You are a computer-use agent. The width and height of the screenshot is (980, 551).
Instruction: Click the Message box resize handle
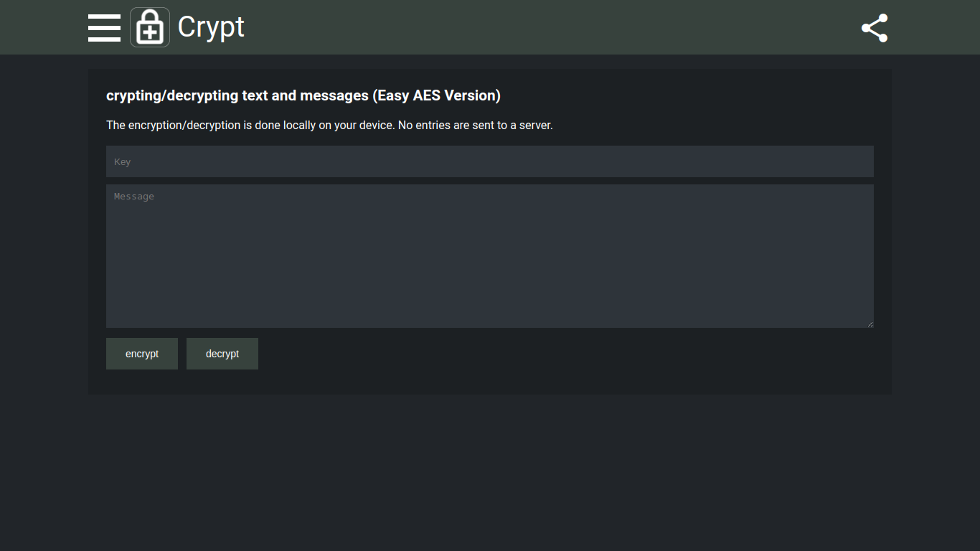point(870,324)
